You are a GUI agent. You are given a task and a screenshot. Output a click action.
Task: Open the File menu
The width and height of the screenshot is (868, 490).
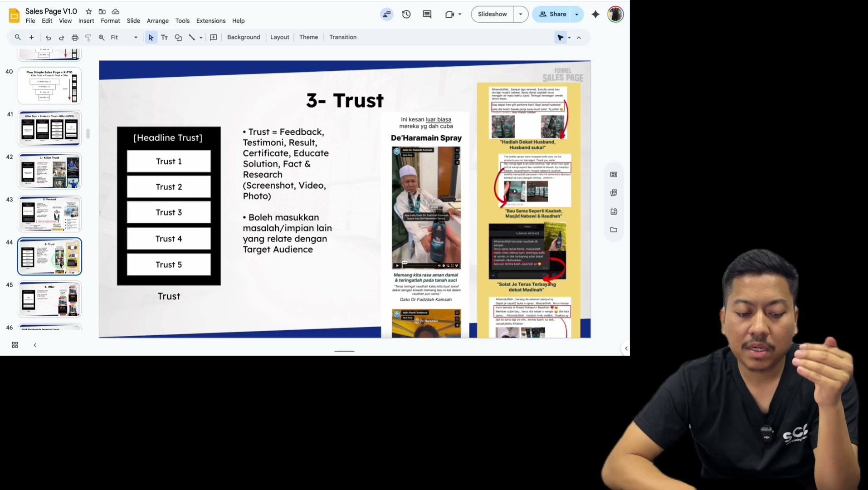(x=30, y=21)
